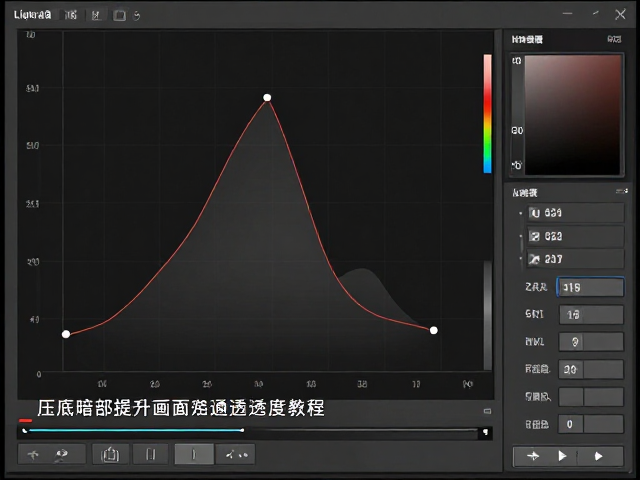The height and width of the screenshot is (480, 640).
Task: Select the row with value 622
Action: point(576,236)
